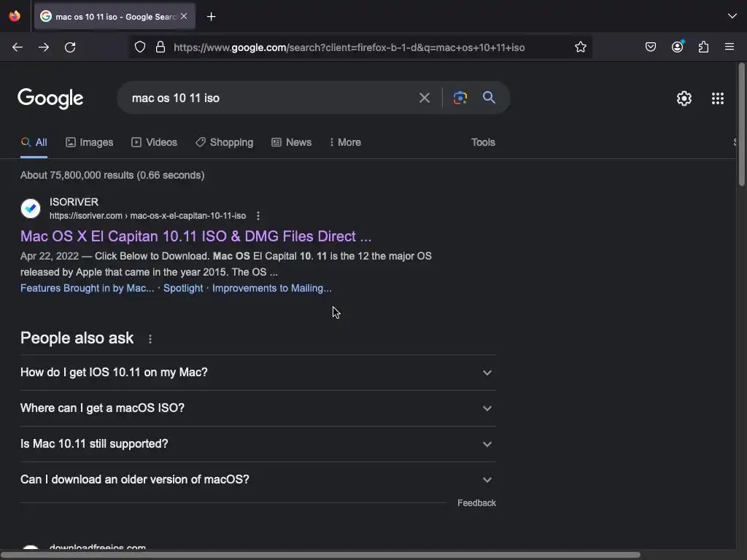Click the vertical page scrollbar
This screenshot has height=560, width=747.
(x=741, y=125)
